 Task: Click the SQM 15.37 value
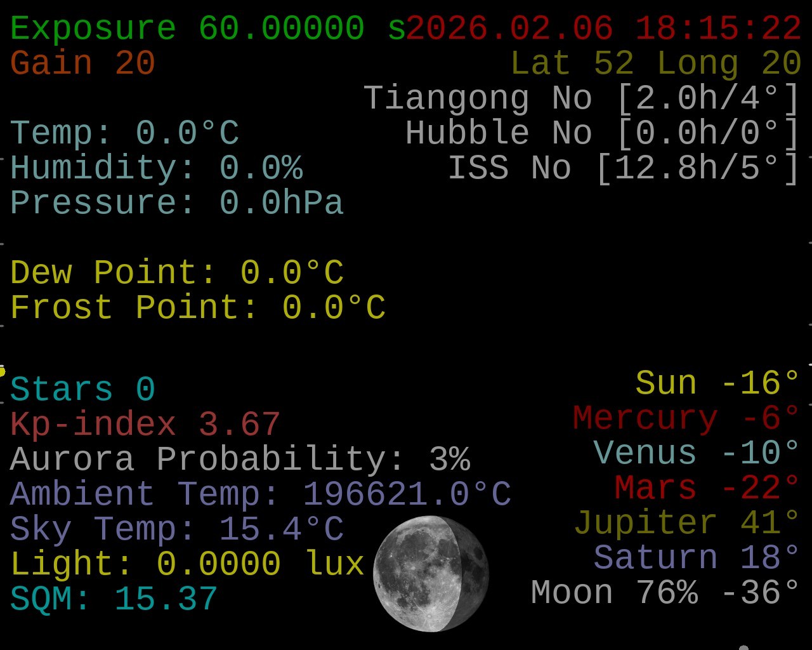click(114, 599)
